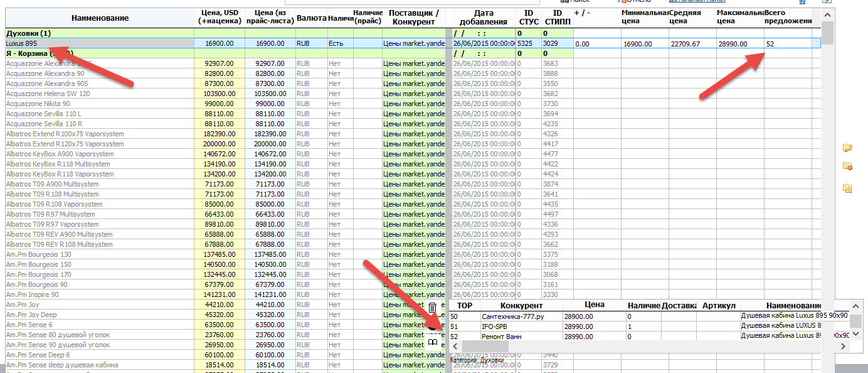
Task: Select Am.Pm Sense 80 душевой уголок row
Action: coord(225,335)
